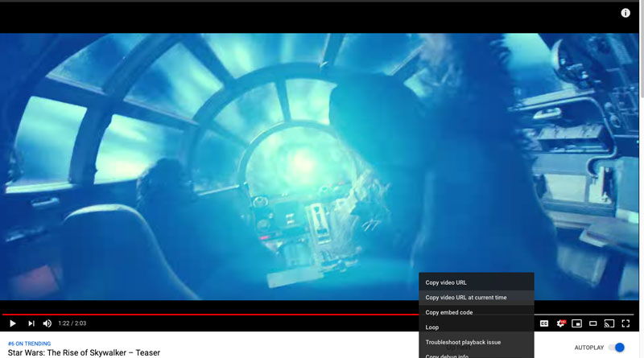Click the 1:22 / 2:03 time display
This screenshot has width=644, height=358.
coord(72,323)
